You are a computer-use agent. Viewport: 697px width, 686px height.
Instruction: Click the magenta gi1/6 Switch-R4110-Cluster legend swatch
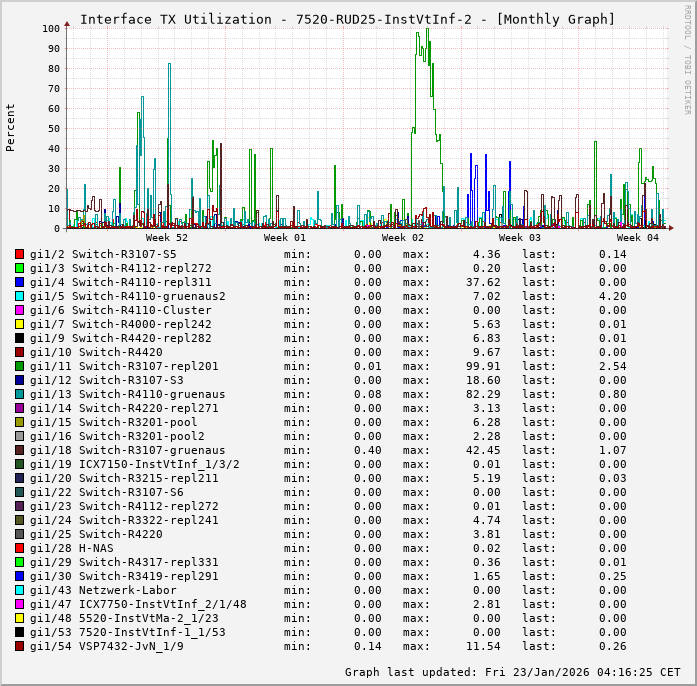pyautogui.click(x=19, y=310)
